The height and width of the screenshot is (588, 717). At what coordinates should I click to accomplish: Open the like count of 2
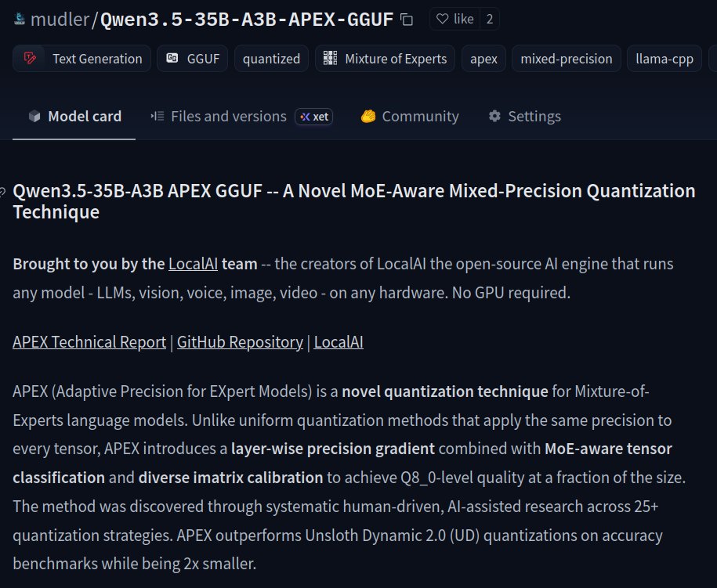490,19
